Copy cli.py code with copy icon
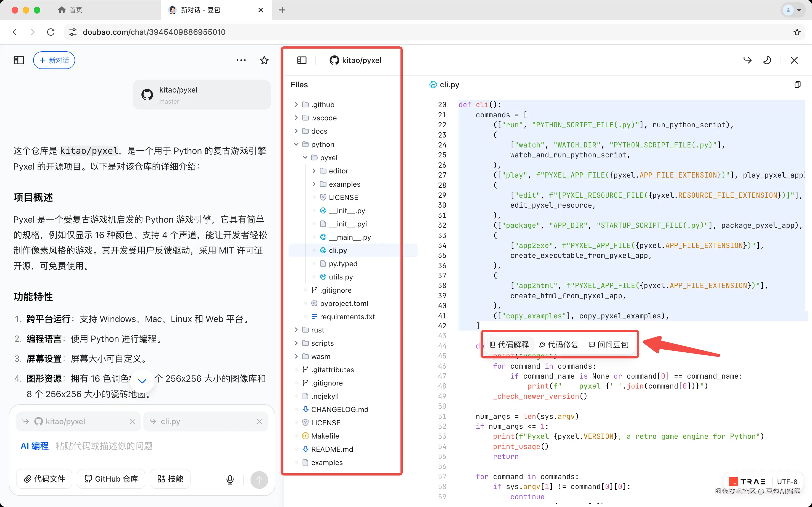 tap(797, 84)
